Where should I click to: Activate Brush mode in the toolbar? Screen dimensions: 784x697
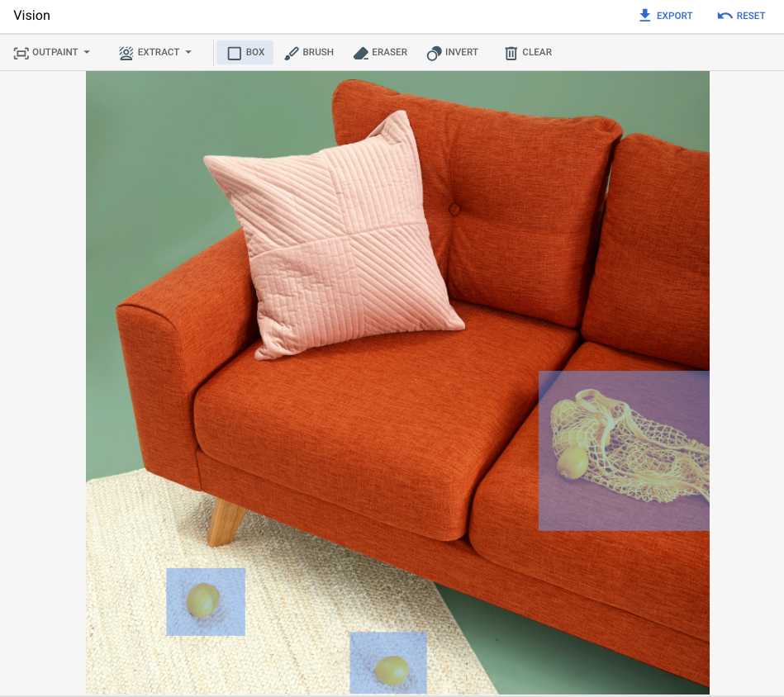tap(308, 52)
